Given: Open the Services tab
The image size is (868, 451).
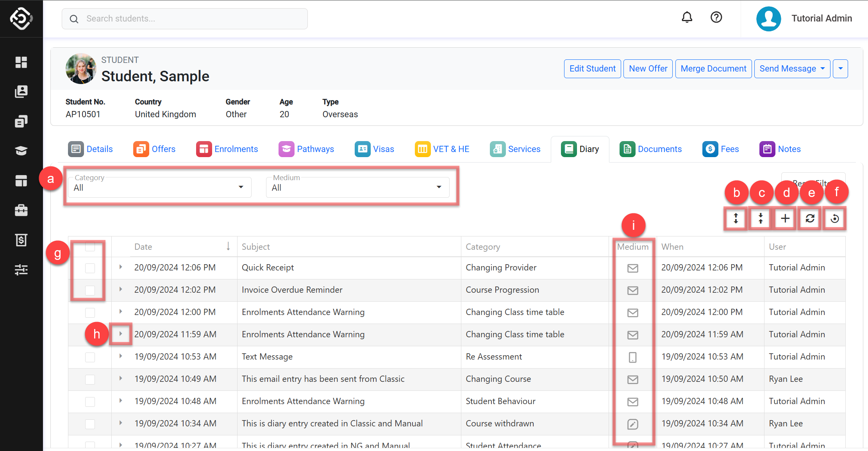Looking at the screenshot, I should coord(515,149).
